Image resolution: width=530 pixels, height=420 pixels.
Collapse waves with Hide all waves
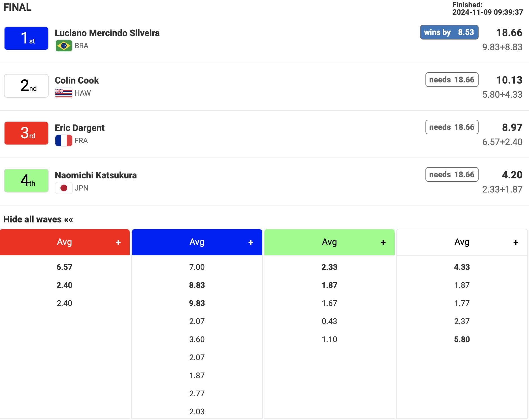tap(38, 219)
